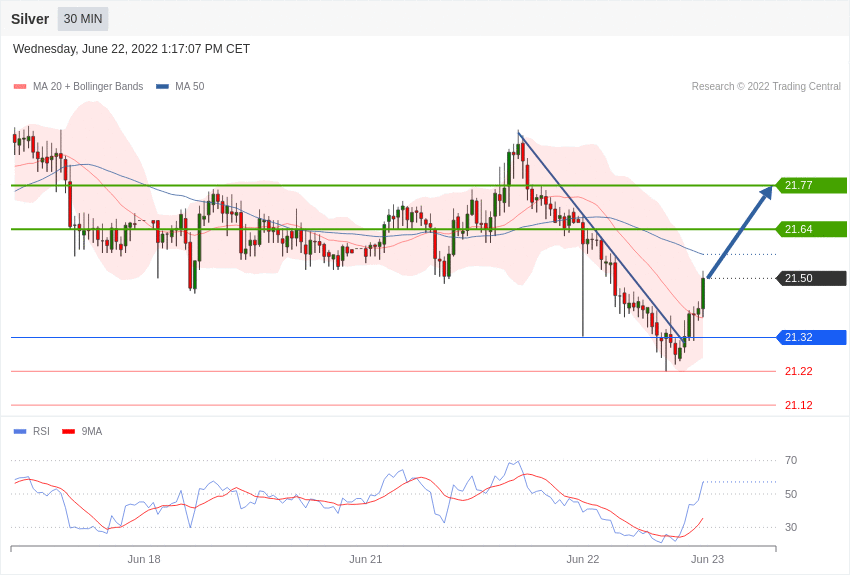Select the Jun 21 date axis label
This screenshot has height=576, width=850.
(x=365, y=559)
